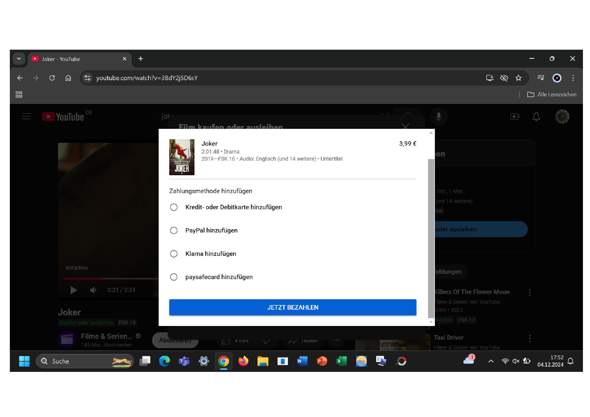Open the YouTube hamburger guide menu

click(26, 116)
